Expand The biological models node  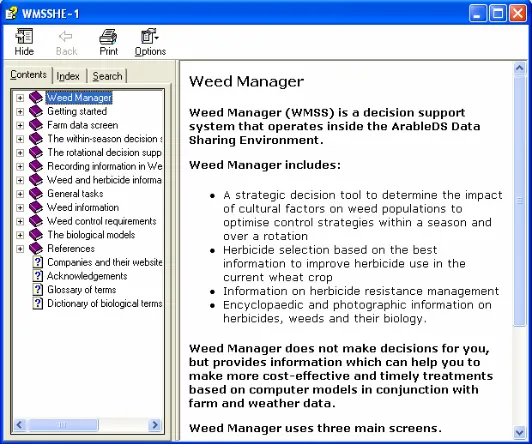pyautogui.click(x=20, y=235)
